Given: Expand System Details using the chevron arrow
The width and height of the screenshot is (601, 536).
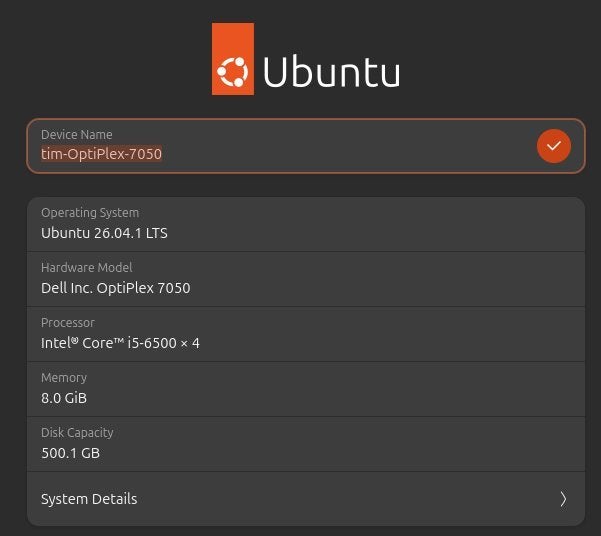Looking at the screenshot, I should (563, 499).
